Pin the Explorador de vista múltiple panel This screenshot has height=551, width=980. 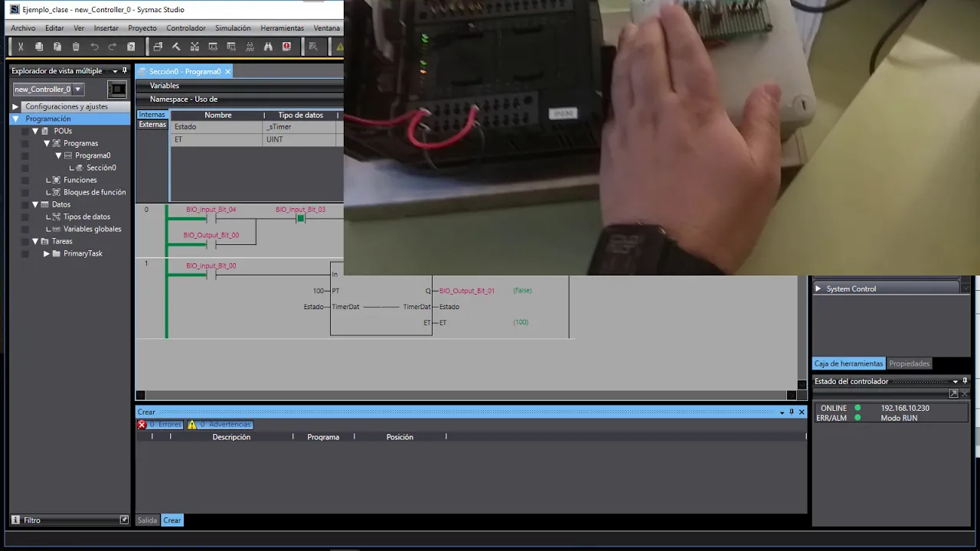(x=125, y=70)
